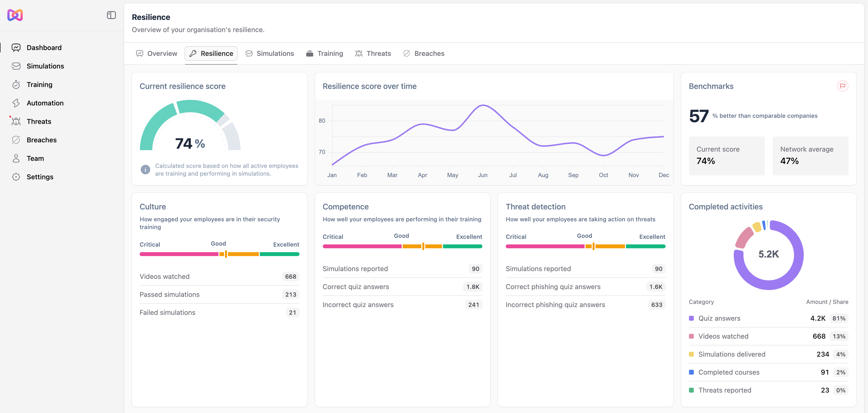The image size is (868, 413).
Task: Open Team person icon in sidebar
Action: coord(16,159)
